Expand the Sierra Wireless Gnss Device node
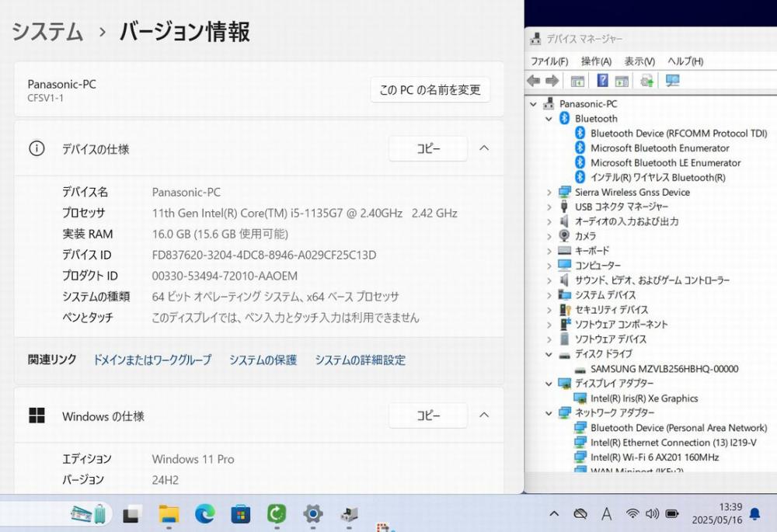 (549, 192)
